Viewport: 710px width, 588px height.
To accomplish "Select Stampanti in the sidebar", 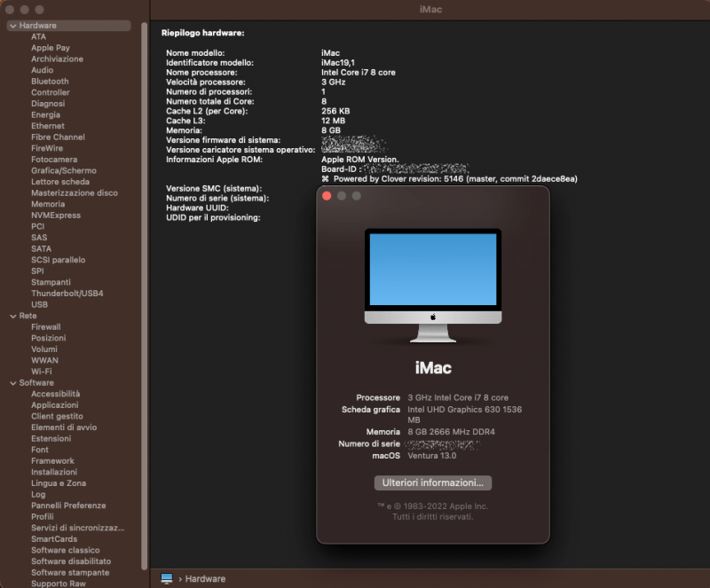I will pos(51,282).
